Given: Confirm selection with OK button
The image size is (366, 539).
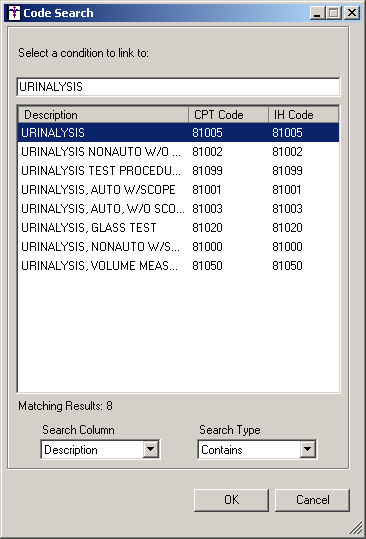Looking at the screenshot, I should click(x=231, y=500).
